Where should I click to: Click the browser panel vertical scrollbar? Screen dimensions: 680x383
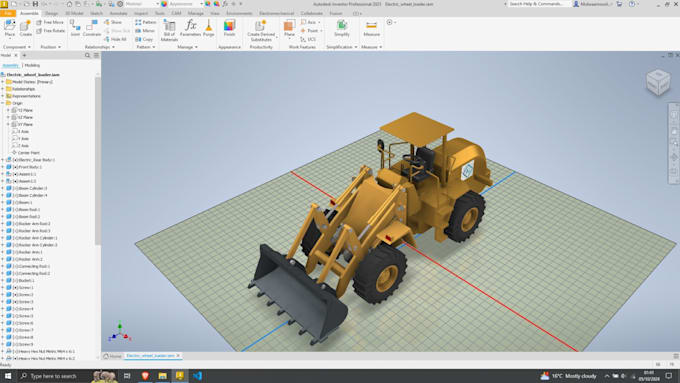tap(98, 160)
